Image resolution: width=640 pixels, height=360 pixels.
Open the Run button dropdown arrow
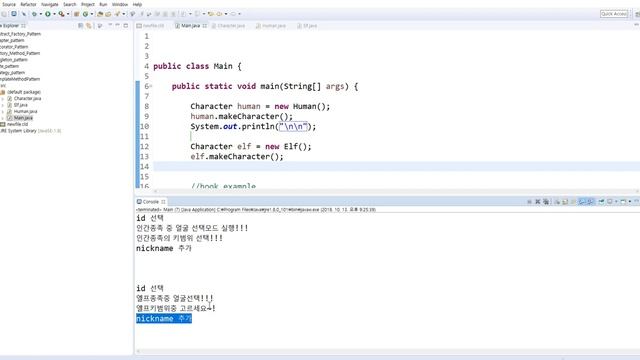point(54,14)
